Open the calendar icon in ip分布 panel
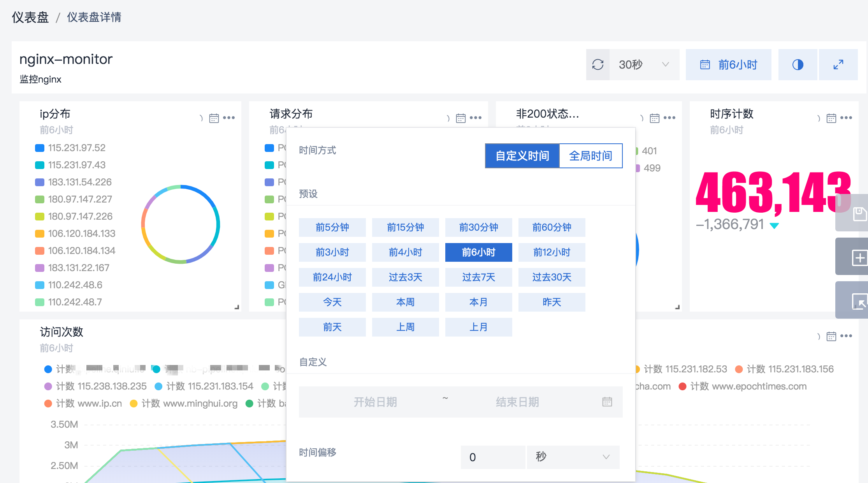Viewport: 868px width, 483px height. click(214, 118)
